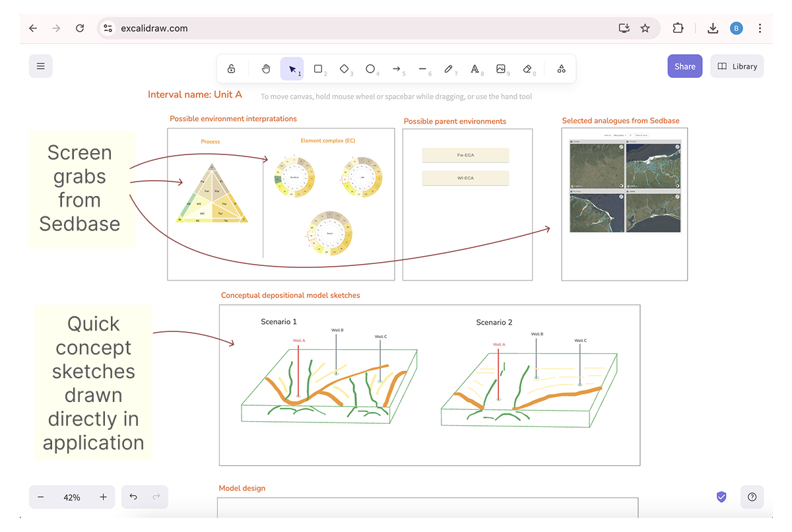792x532 pixels.
Task: Click 'Conceptual depositional model sketches' label
Action: click(290, 295)
